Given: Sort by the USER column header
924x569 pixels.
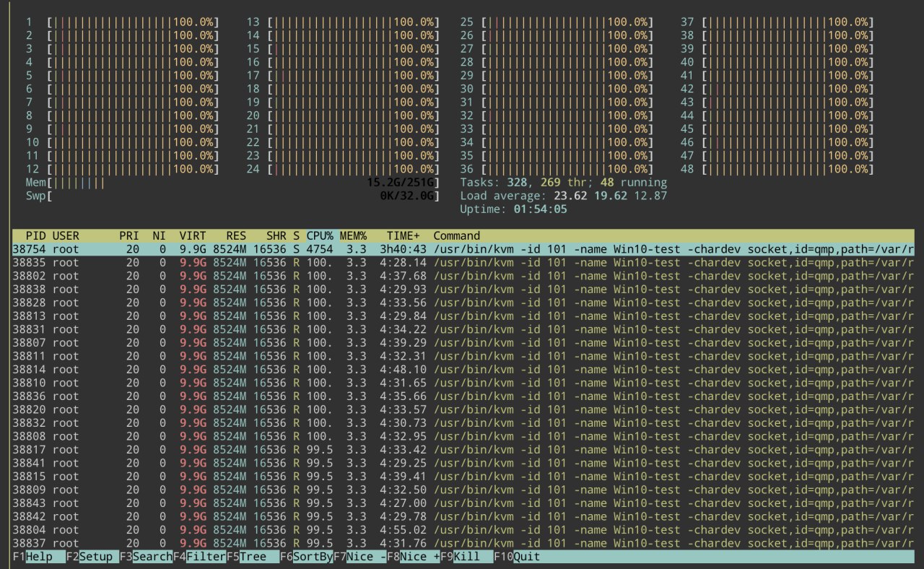Looking at the screenshot, I should click(66, 235).
